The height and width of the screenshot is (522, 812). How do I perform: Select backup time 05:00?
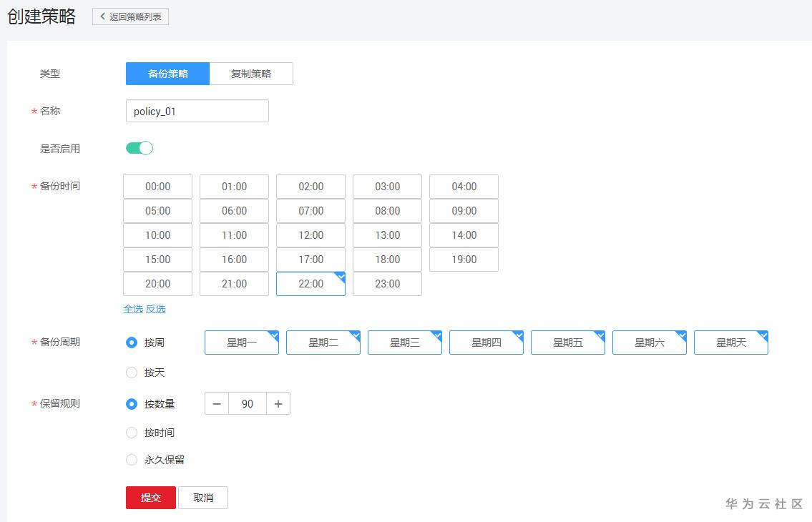pos(157,211)
